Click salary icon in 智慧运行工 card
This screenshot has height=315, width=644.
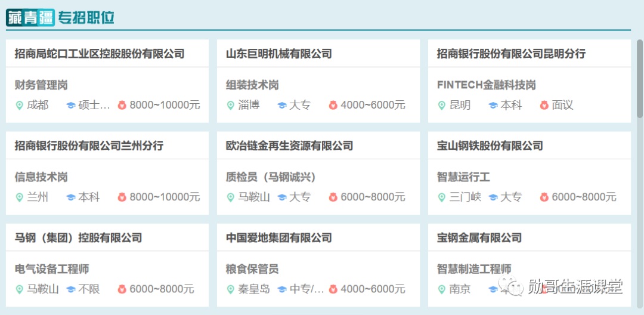[544, 197]
